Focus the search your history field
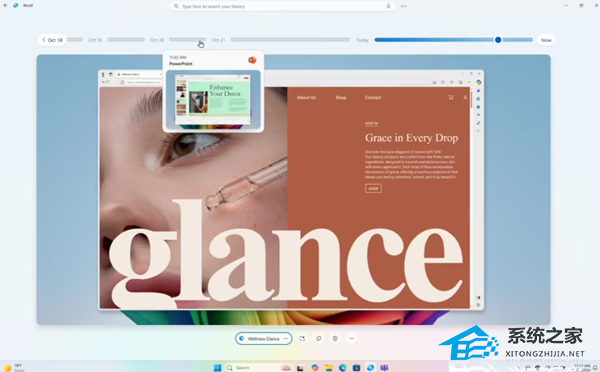 (x=282, y=6)
